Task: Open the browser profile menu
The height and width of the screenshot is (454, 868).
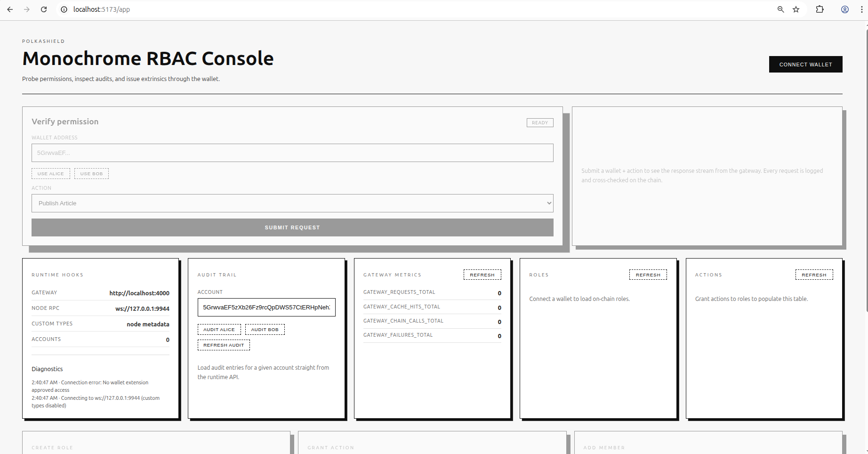Action: pos(845,9)
